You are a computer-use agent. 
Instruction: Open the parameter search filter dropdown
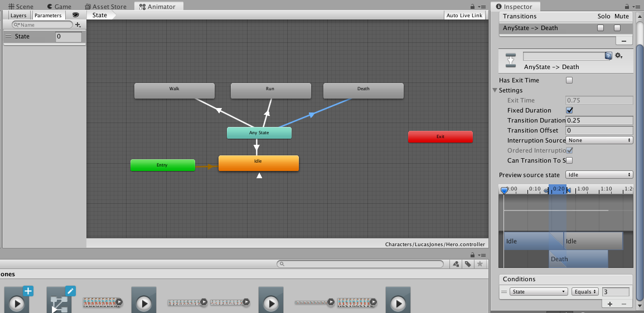pyautogui.click(x=17, y=25)
